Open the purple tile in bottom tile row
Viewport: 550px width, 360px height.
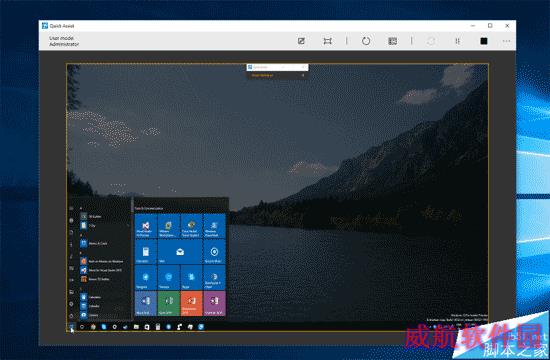(x=214, y=304)
